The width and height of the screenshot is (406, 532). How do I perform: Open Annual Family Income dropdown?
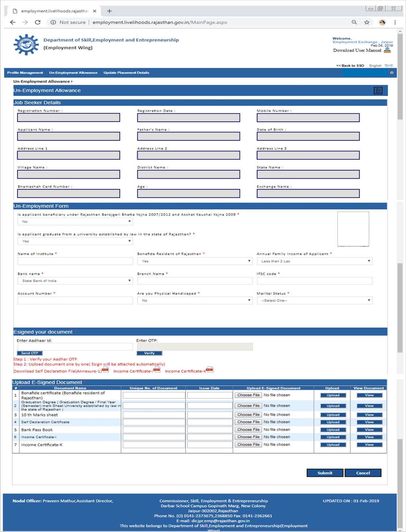(x=314, y=261)
